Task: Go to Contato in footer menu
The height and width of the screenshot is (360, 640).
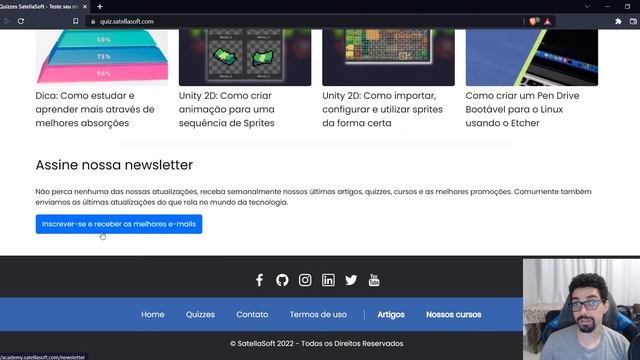Action: click(x=252, y=314)
